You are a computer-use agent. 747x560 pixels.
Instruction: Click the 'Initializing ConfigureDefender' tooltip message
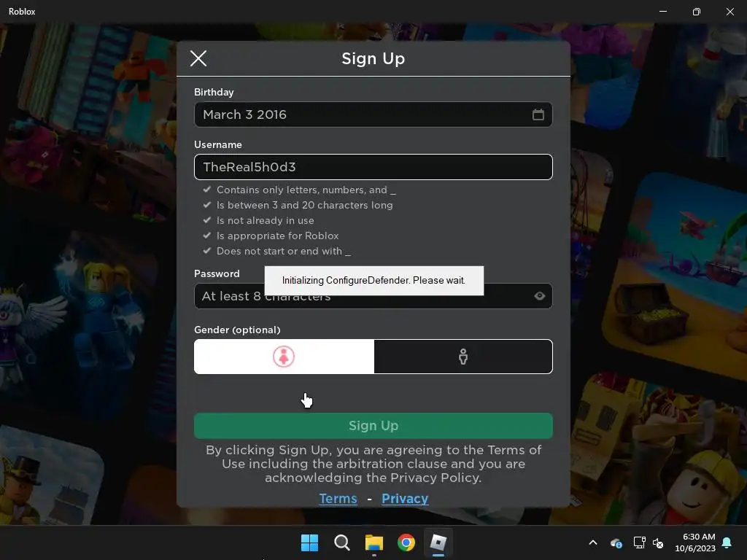(x=374, y=281)
